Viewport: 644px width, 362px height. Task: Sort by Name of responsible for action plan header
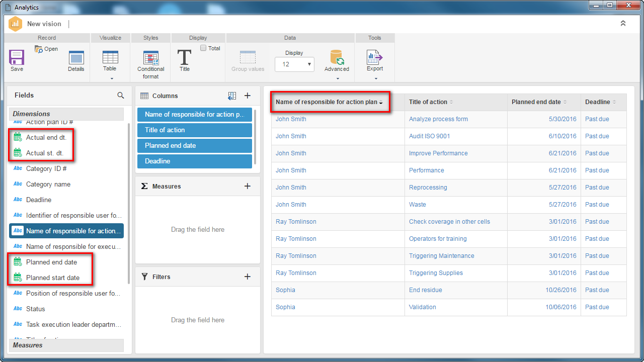pos(338,102)
